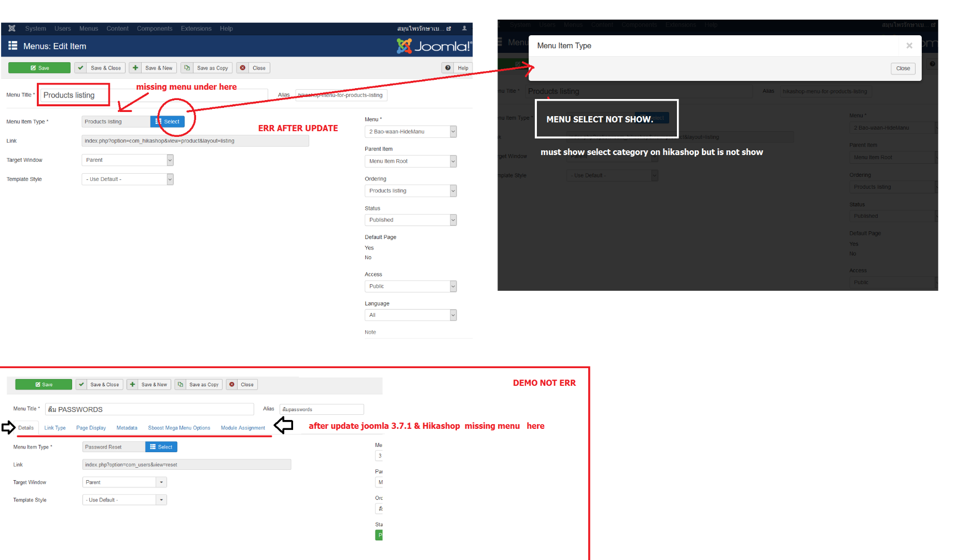Click the Menu Title field containing Products listing
The width and height of the screenshot is (956, 560).
(154, 95)
